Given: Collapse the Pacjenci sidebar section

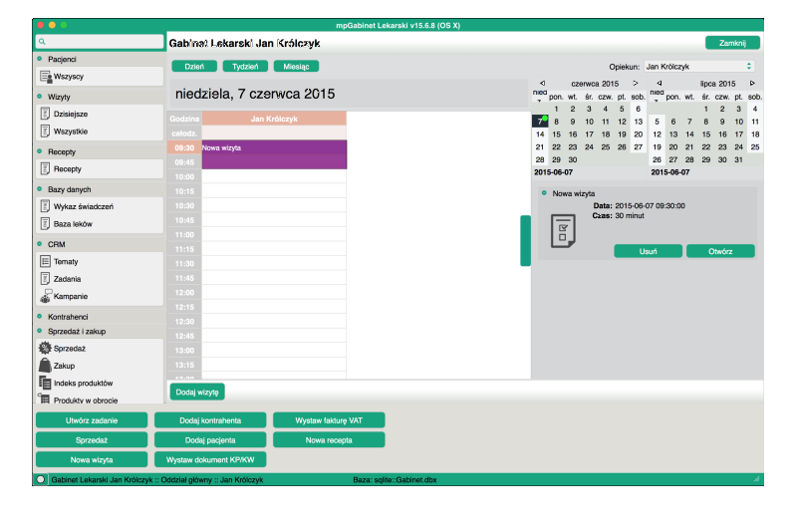Looking at the screenshot, I should (40, 60).
